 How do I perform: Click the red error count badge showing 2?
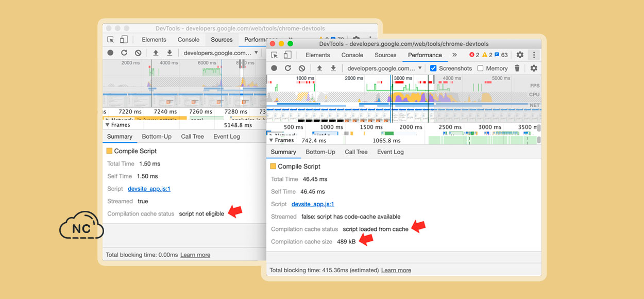click(474, 55)
